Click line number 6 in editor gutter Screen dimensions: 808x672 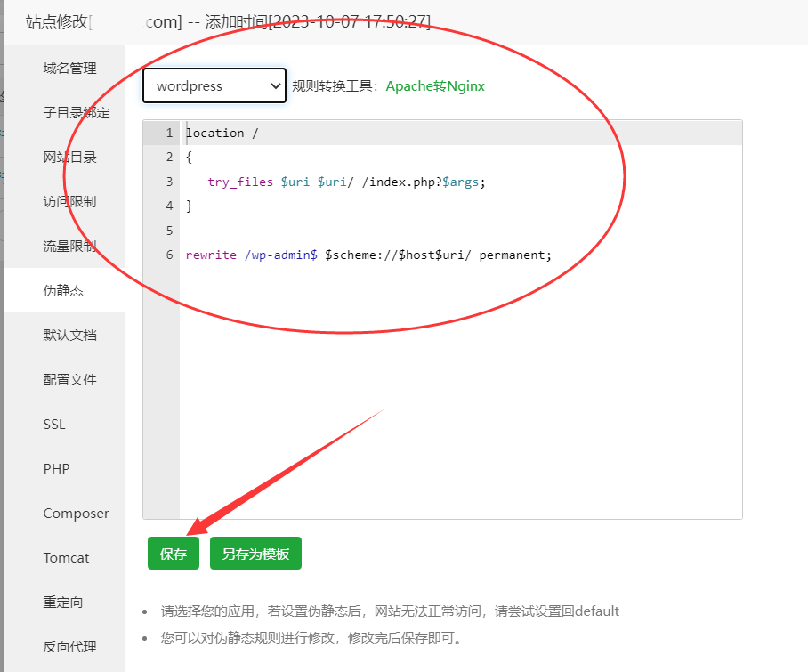click(x=169, y=255)
